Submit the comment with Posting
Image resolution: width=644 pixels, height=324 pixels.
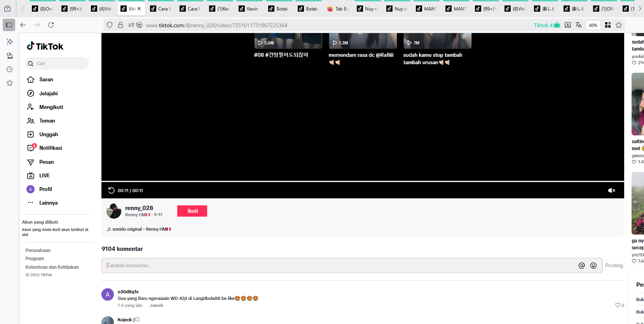(x=614, y=265)
